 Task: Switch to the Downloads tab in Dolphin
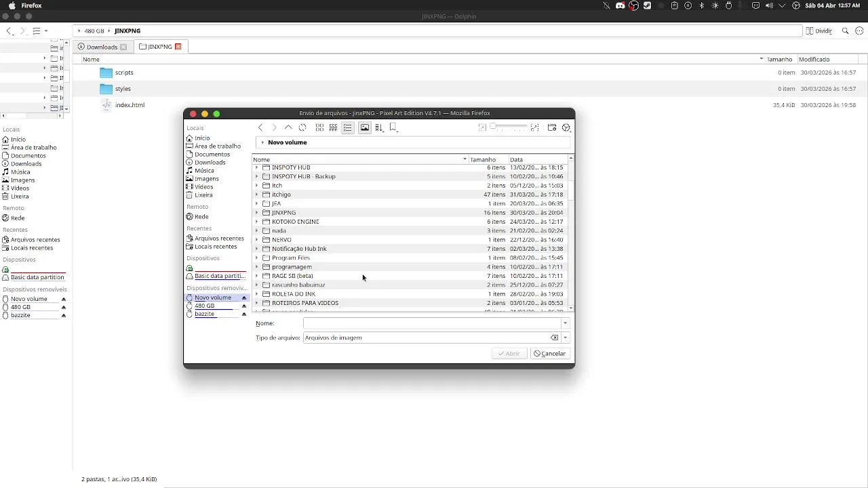pyautogui.click(x=102, y=47)
